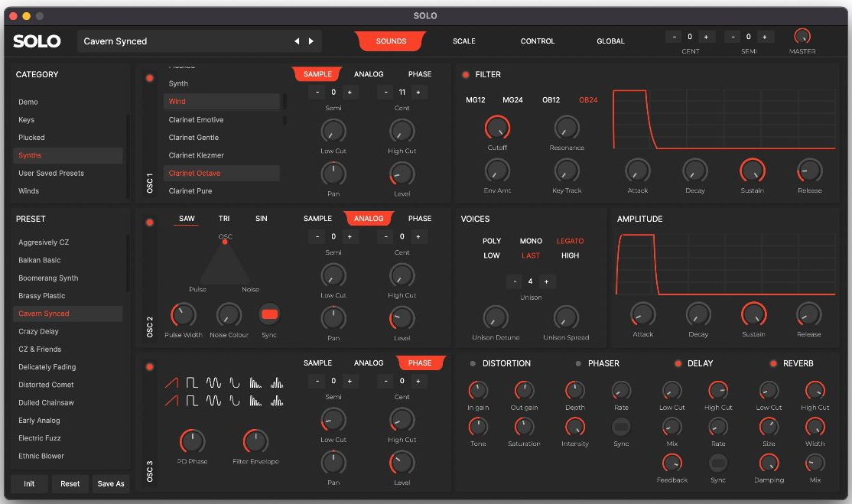Image resolution: width=852 pixels, height=504 pixels.
Task: Go to the previous preset with left arrow
Action: [297, 41]
